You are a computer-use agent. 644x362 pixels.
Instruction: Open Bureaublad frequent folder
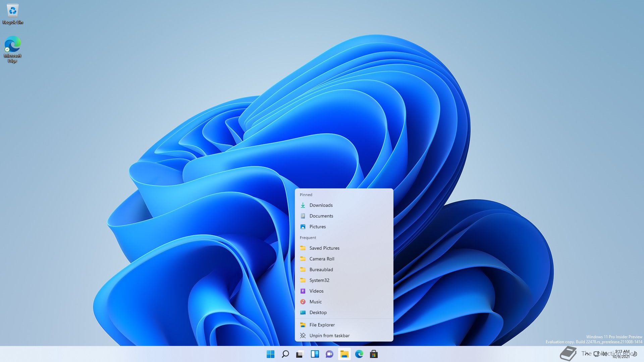click(x=344, y=269)
